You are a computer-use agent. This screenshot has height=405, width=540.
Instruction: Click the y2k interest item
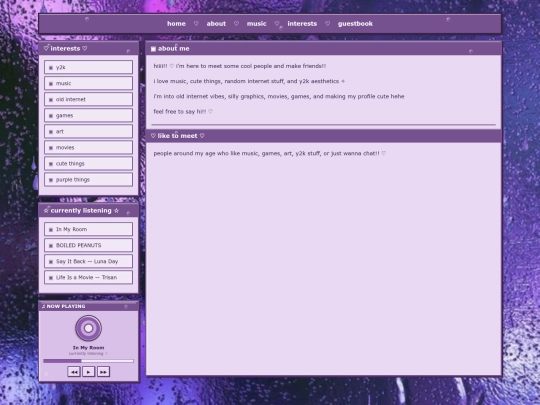tap(89, 67)
